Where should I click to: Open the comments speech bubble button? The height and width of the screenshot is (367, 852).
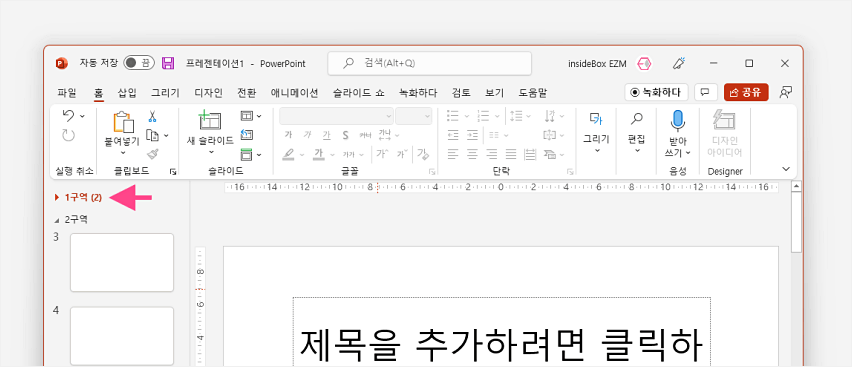pos(706,92)
